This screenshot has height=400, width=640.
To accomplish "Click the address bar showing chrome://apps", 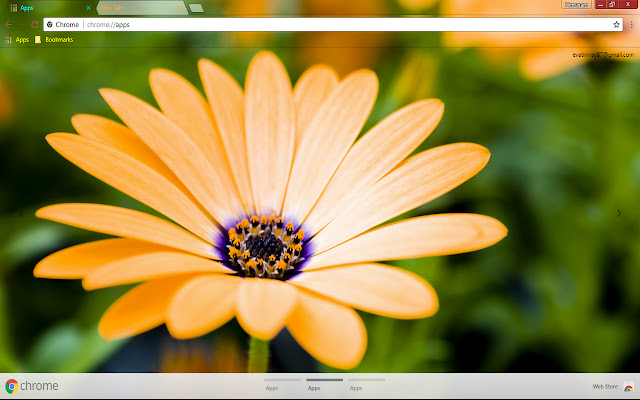I will click(x=333, y=24).
